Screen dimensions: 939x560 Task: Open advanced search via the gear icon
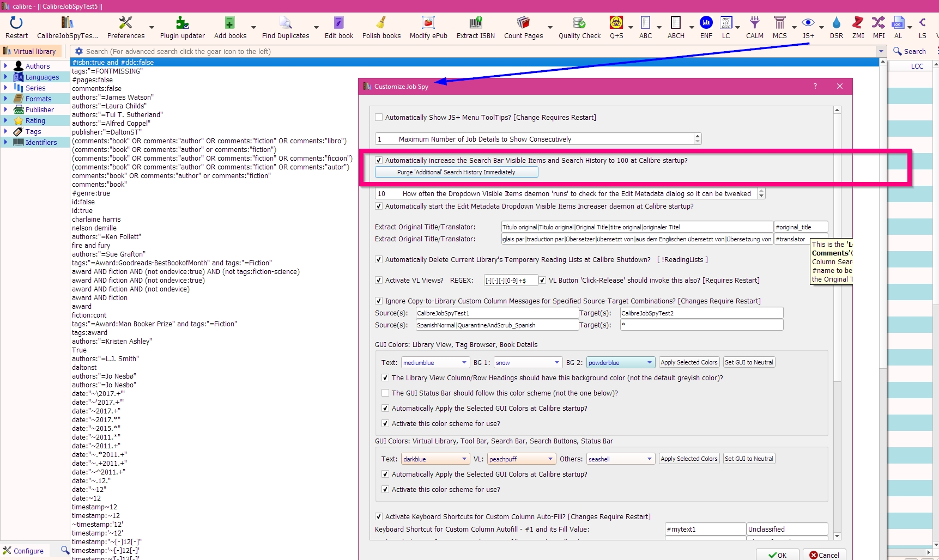point(79,51)
